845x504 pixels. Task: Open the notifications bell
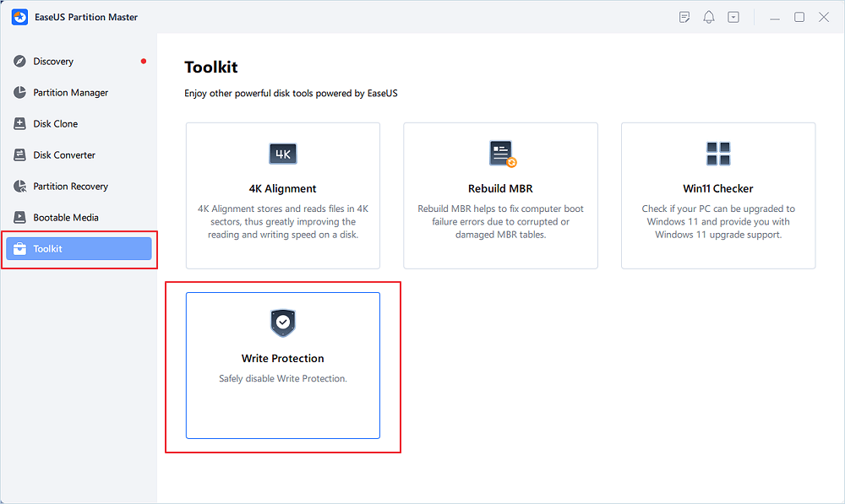point(710,17)
